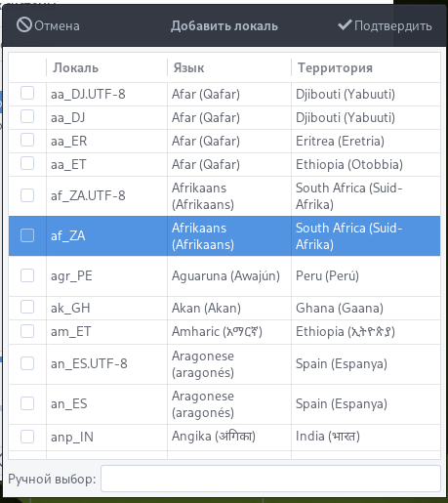Viewport: 448px width, 503px height.
Task: Enable the aa_ER locale checkbox
Action: pos(27,140)
